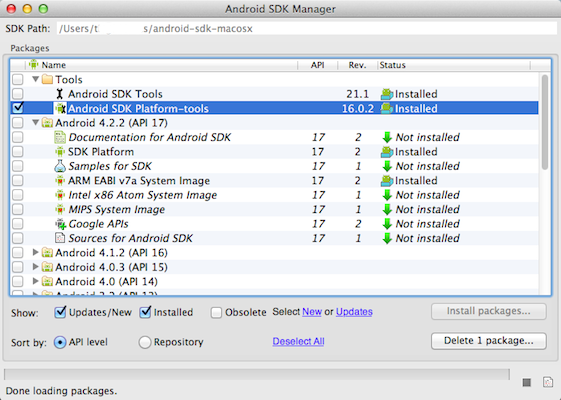Viewport: 561px width, 400px height.
Task: Click the Installed status icon for Android SDK Tools
Action: [387, 94]
